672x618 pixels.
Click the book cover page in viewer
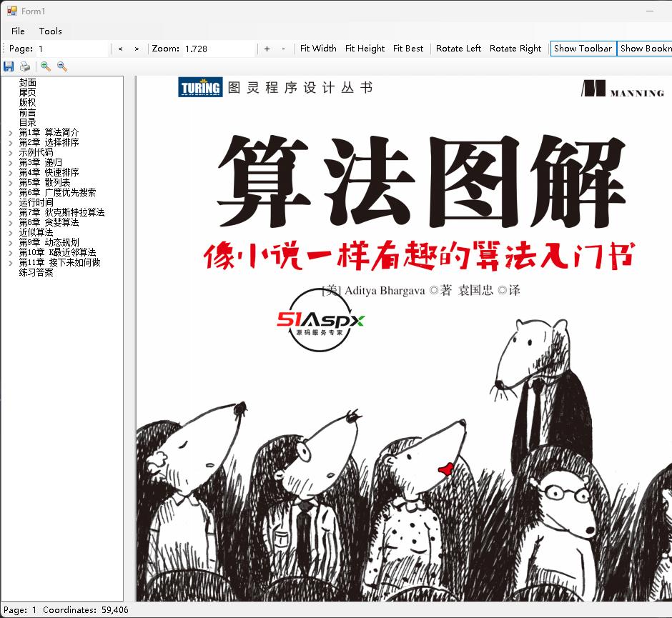[404, 339]
